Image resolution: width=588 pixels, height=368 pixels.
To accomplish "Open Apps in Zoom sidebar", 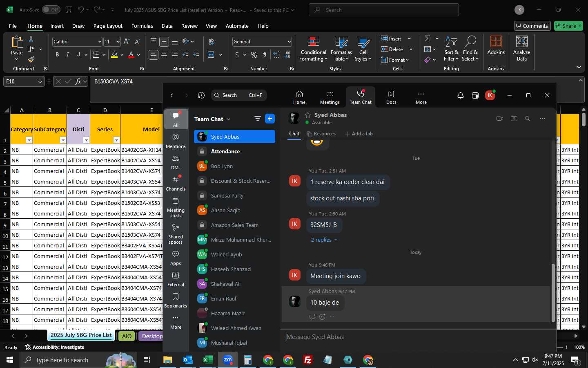I will 176,258.
